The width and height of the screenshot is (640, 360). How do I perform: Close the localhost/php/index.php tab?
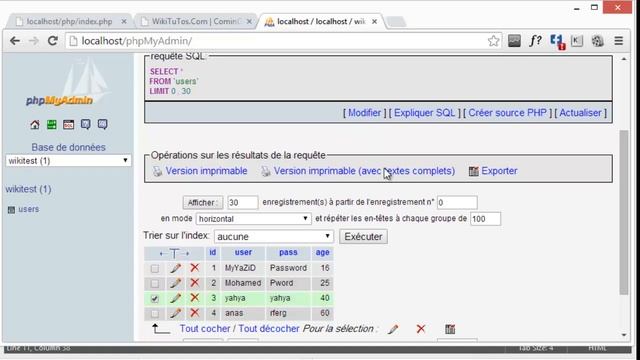coord(124,22)
